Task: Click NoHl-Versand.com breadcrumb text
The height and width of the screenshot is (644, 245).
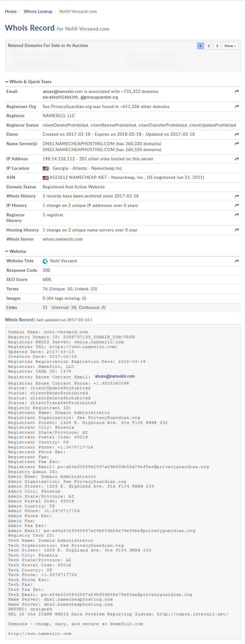Action: 78,11
